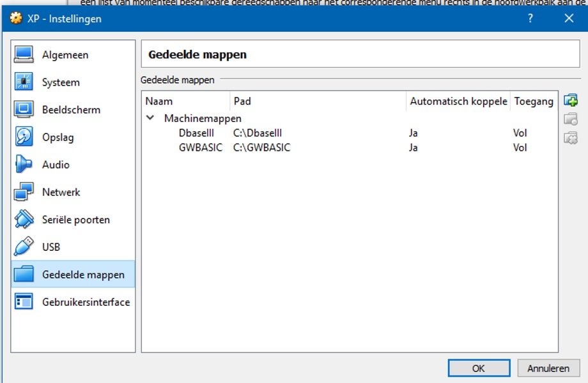Sort by Automatisch koppelen column header
588x383 pixels.
pos(458,101)
